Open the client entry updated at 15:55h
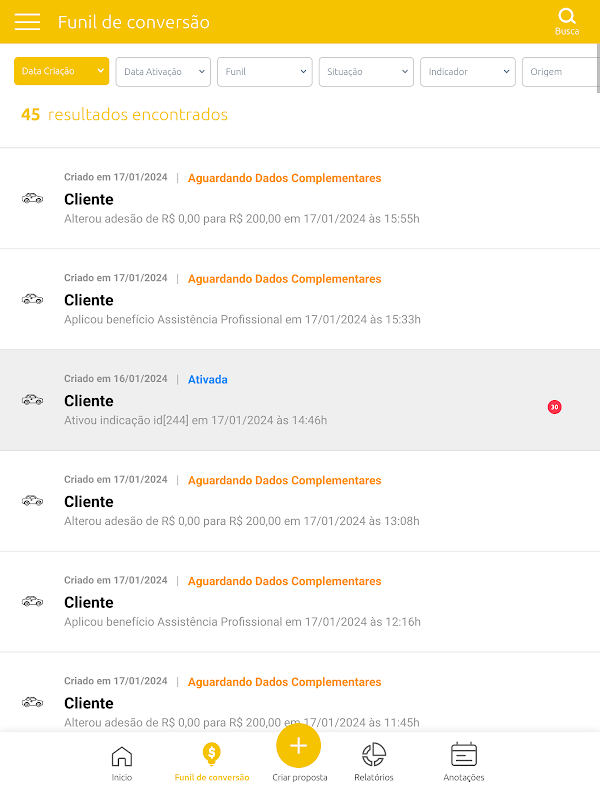 point(300,198)
